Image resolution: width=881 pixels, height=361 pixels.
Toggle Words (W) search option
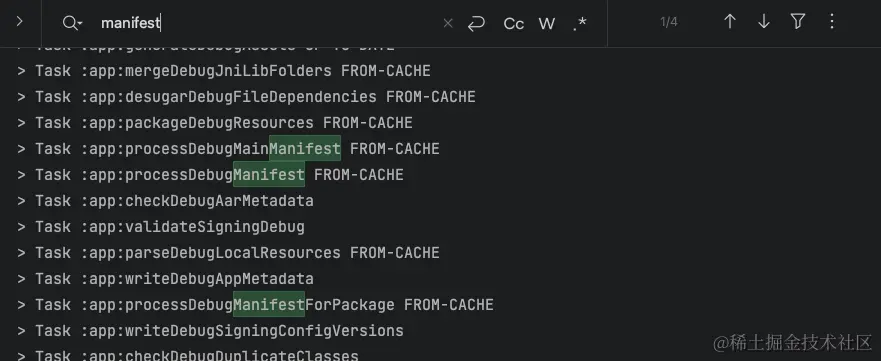click(x=547, y=24)
